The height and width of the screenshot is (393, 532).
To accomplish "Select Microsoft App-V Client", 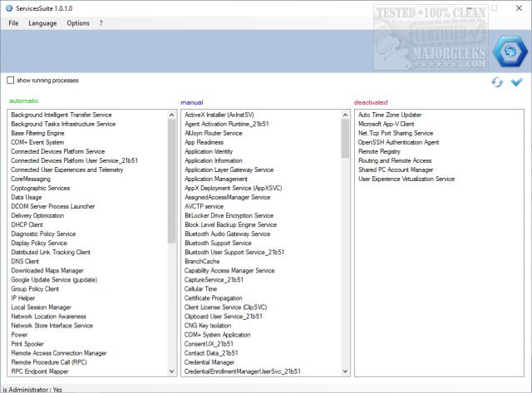I will pyautogui.click(x=386, y=124).
